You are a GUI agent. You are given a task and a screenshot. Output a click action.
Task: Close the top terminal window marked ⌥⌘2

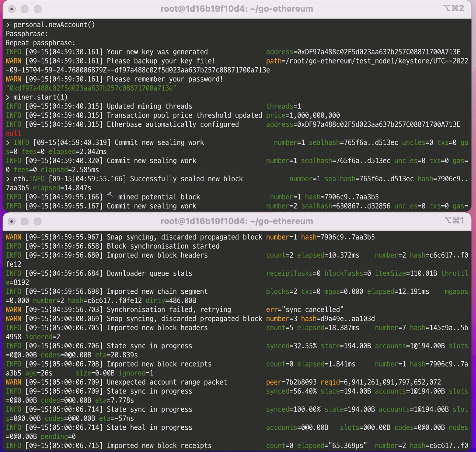pyautogui.click(x=12, y=9)
